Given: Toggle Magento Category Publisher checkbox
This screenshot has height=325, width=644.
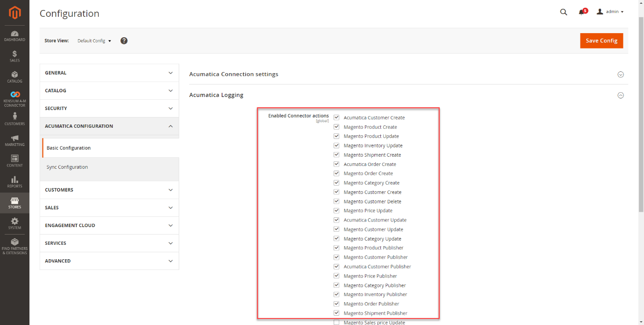Looking at the screenshot, I should [x=336, y=285].
